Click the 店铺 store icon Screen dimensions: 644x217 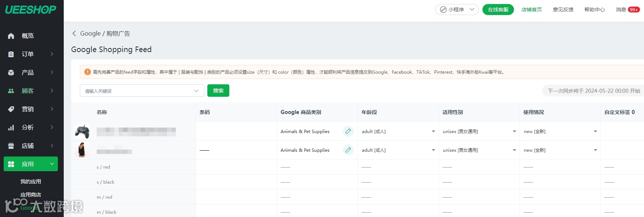point(11,146)
